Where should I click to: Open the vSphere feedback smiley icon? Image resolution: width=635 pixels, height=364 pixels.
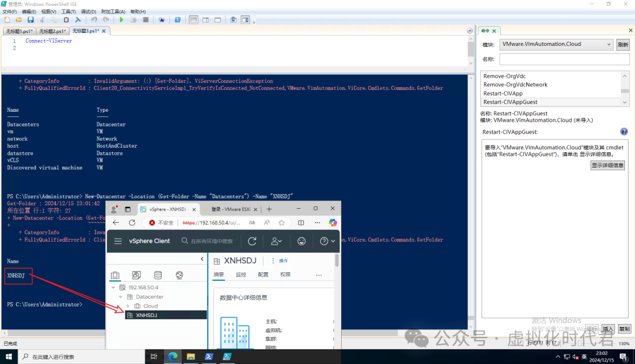point(302,241)
